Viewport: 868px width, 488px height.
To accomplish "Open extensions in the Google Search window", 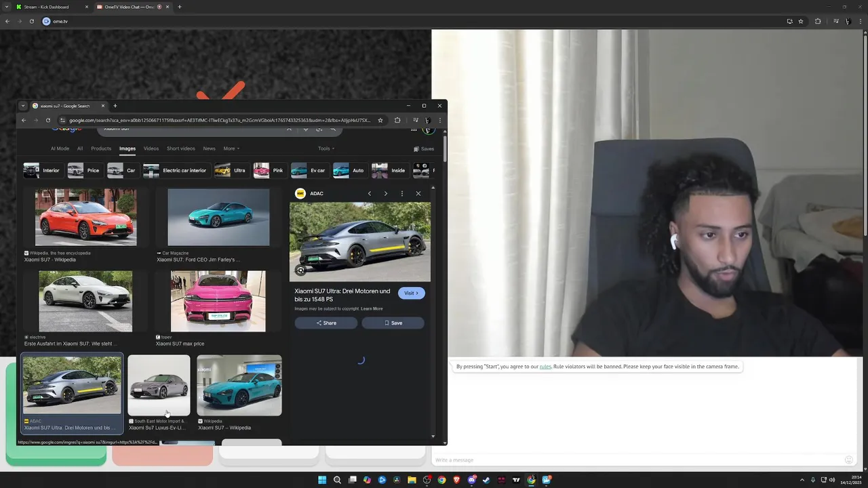I will 397,120.
